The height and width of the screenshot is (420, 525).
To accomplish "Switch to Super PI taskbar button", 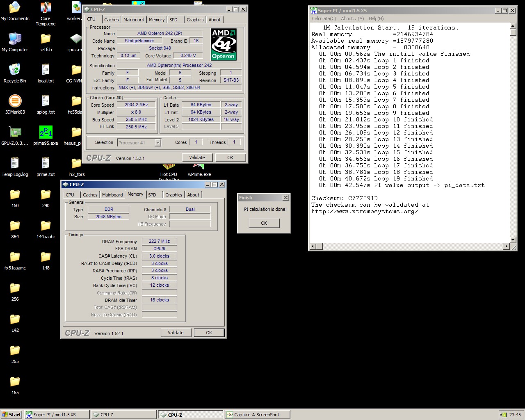I will (x=56, y=415).
